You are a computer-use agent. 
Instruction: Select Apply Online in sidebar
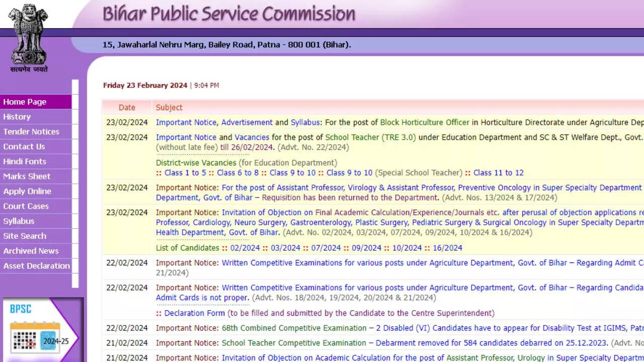point(27,191)
